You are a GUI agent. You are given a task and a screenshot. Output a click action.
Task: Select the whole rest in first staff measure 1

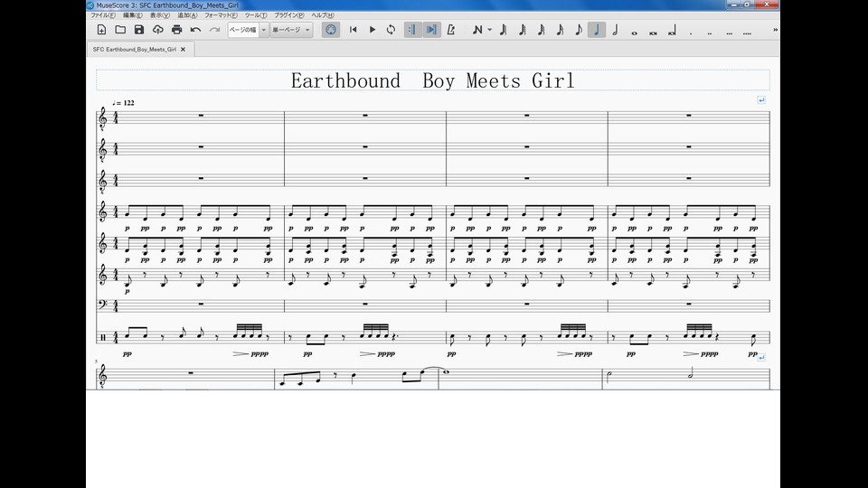pos(201,115)
